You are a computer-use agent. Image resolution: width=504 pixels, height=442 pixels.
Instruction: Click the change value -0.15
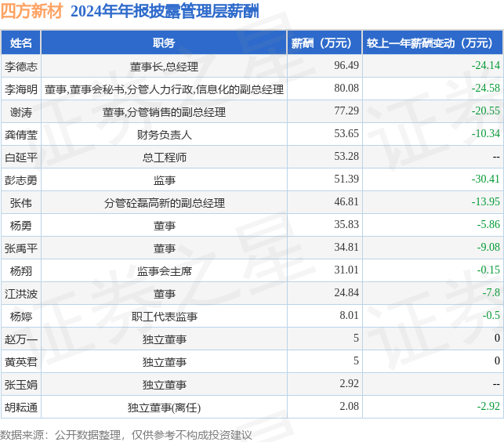pos(488,270)
